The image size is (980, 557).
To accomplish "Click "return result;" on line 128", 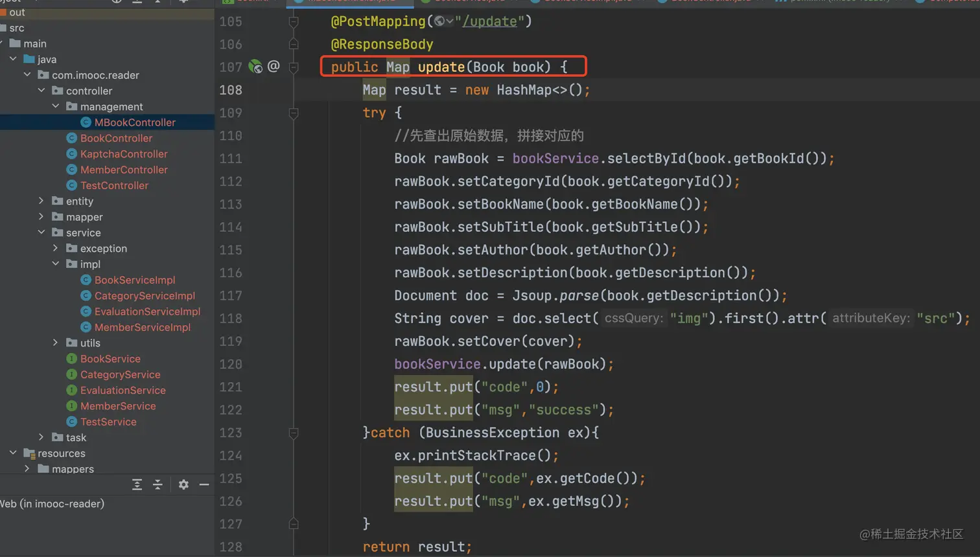I will pyautogui.click(x=417, y=547).
